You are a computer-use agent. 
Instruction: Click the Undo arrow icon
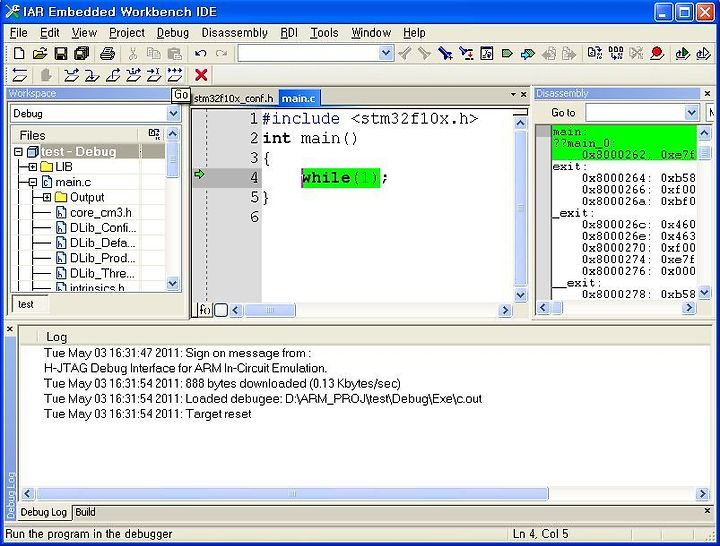pos(201,54)
